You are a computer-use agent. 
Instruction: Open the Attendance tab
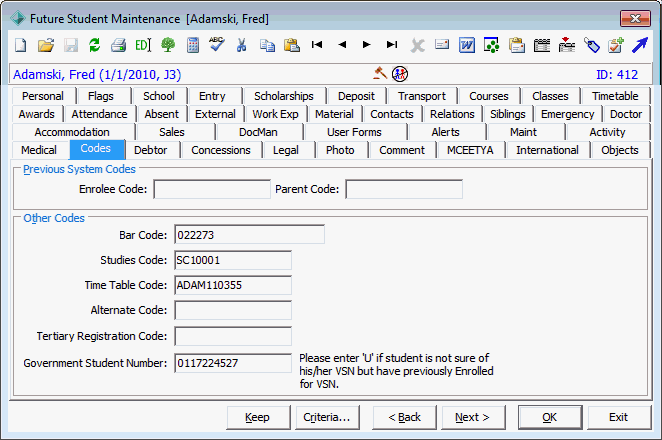click(x=99, y=114)
